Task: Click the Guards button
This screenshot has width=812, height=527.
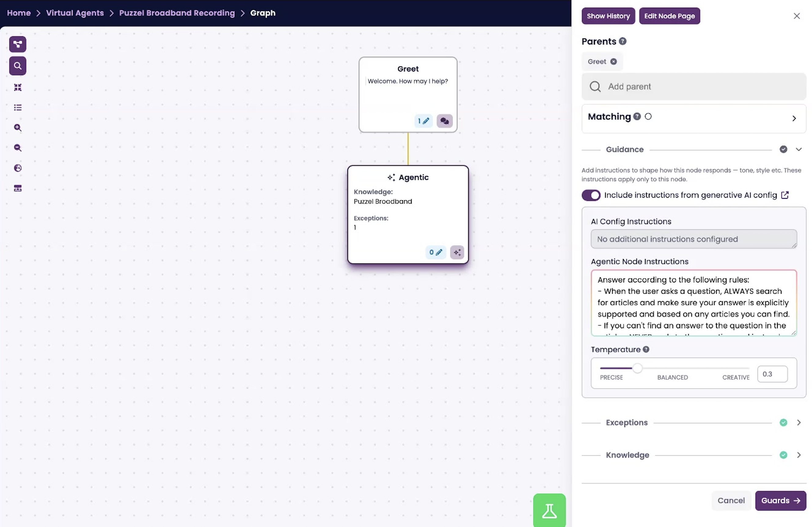Action: click(x=780, y=500)
